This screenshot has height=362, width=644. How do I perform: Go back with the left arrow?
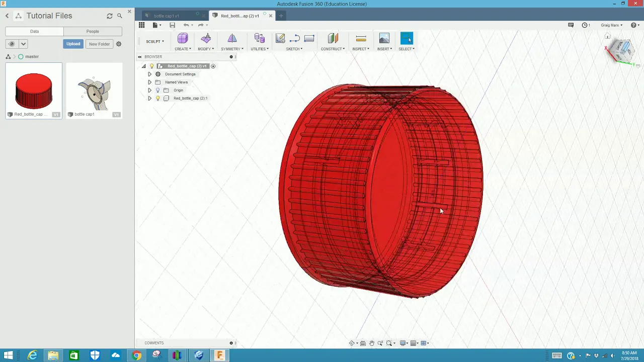pyautogui.click(x=7, y=16)
